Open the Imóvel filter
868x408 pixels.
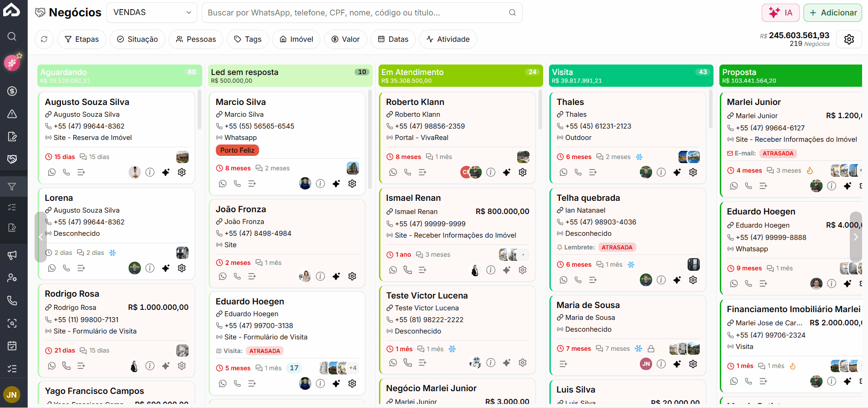(296, 39)
